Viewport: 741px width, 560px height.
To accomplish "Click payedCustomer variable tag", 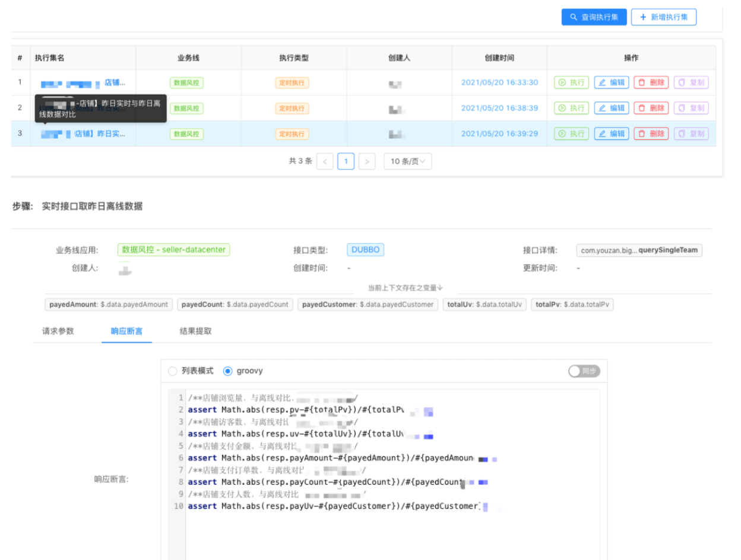I will pos(368,304).
